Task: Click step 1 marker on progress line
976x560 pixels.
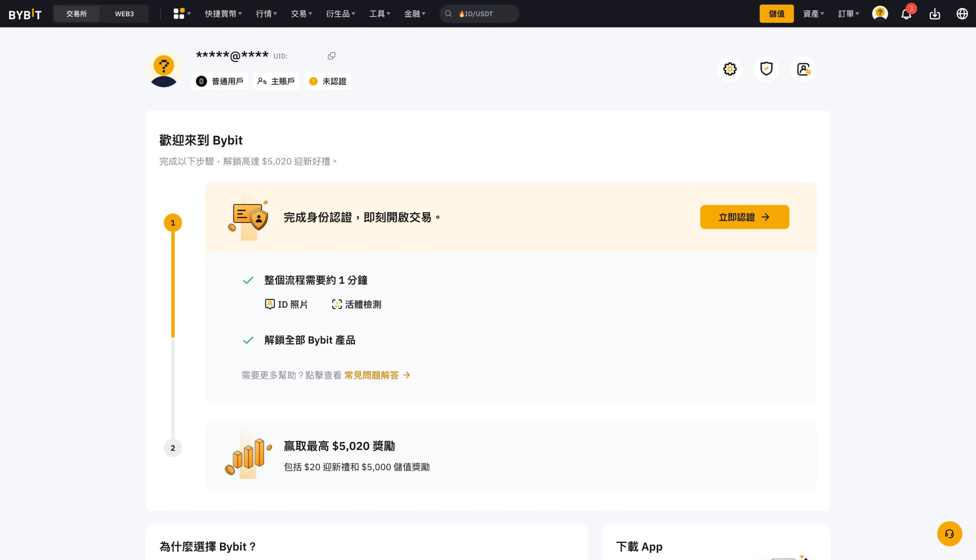Action: (x=173, y=223)
